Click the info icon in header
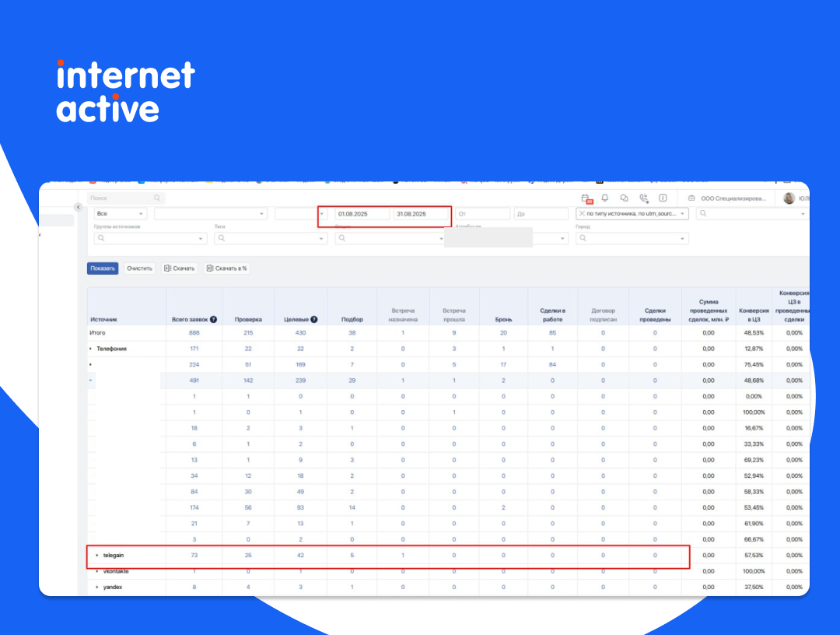This screenshot has height=635, width=840. pos(663,198)
